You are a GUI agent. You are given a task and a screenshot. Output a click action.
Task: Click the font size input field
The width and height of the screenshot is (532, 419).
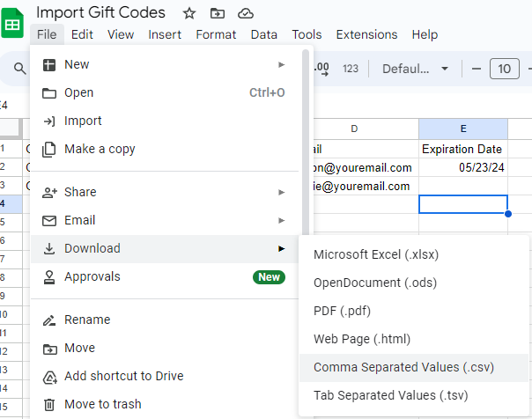coord(505,69)
